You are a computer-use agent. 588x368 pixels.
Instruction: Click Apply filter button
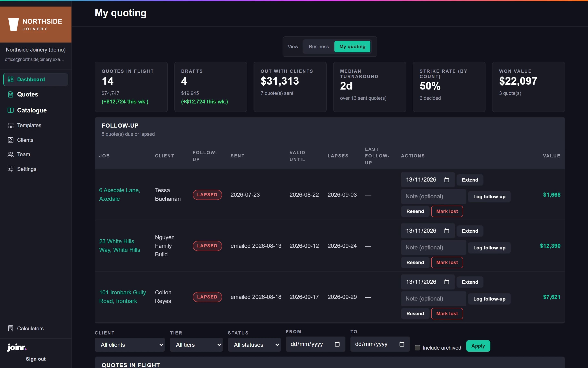click(x=478, y=346)
